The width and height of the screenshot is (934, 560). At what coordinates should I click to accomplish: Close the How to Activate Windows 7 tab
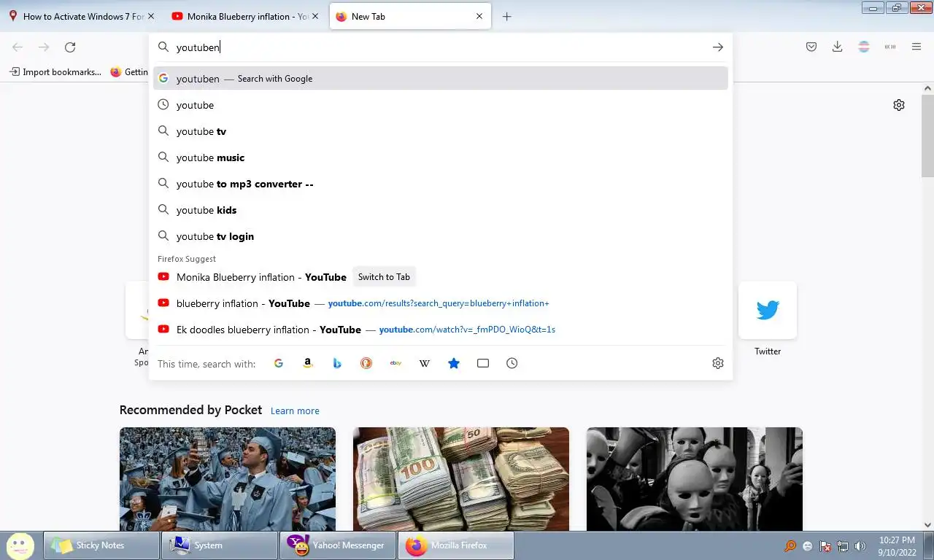pyautogui.click(x=151, y=16)
